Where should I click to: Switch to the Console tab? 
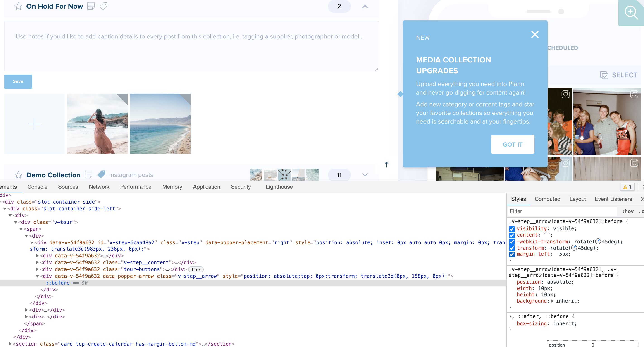pyautogui.click(x=37, y=187)
